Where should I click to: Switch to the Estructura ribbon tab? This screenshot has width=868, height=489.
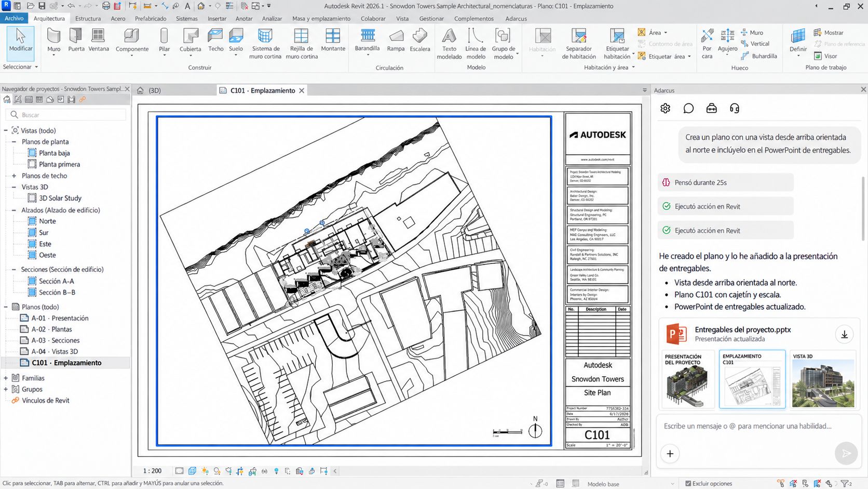88,19
